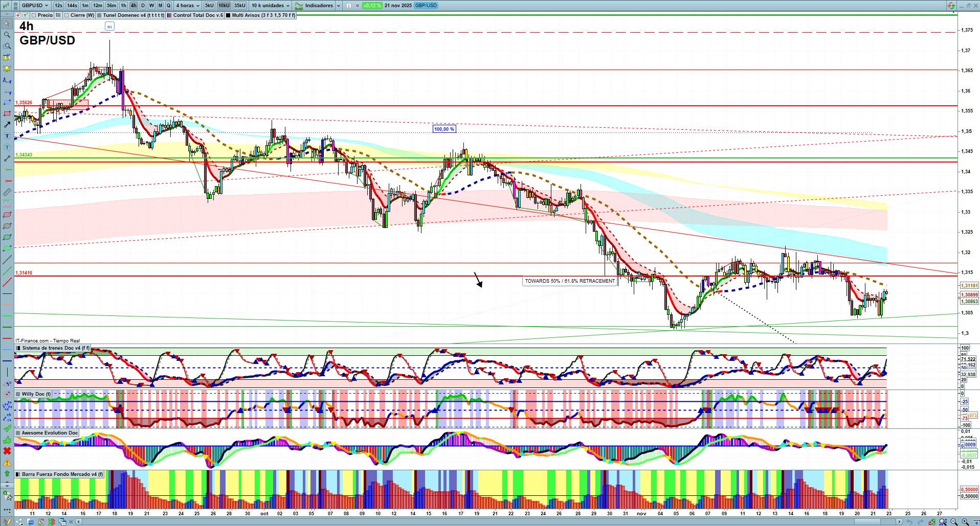Open the 10 k unidades dropdown

tap(271, 6)
